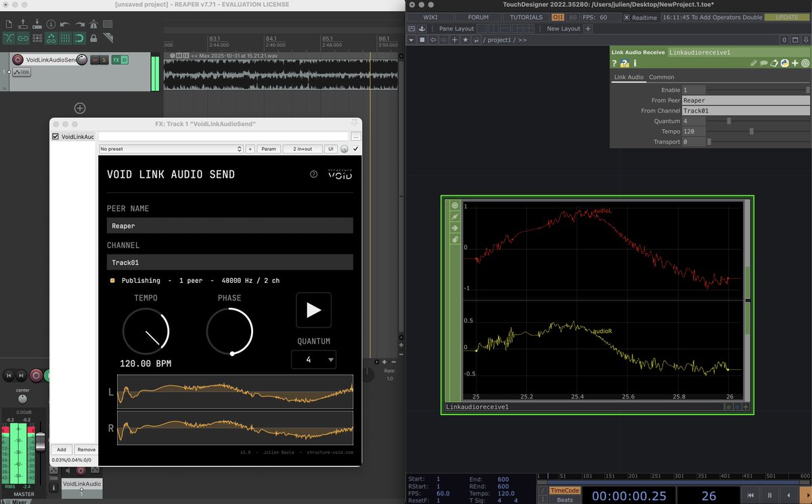The image size is (812, 504).
Task: Pause playback in TouchDesigner timeline
Action: point(770,495)
